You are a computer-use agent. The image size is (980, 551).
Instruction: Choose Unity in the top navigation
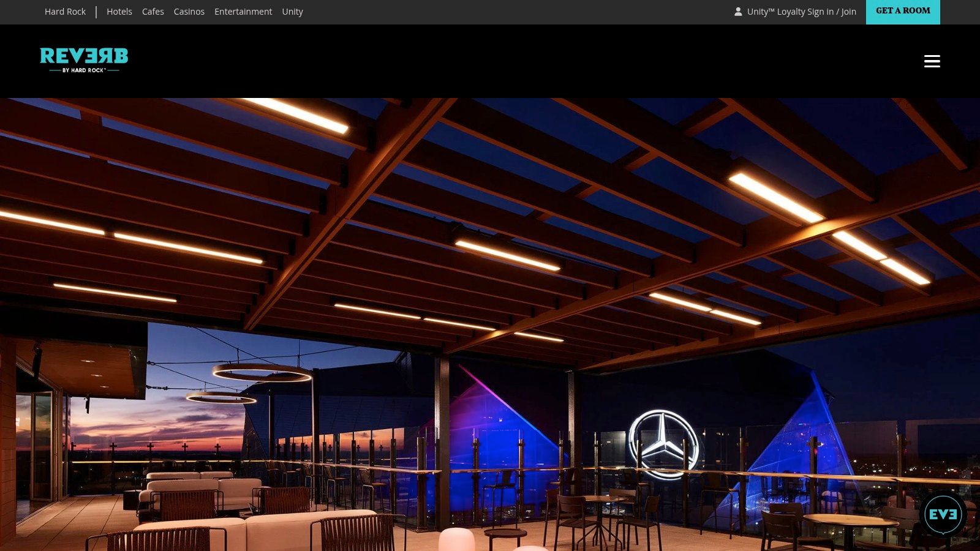pos(292,12)
